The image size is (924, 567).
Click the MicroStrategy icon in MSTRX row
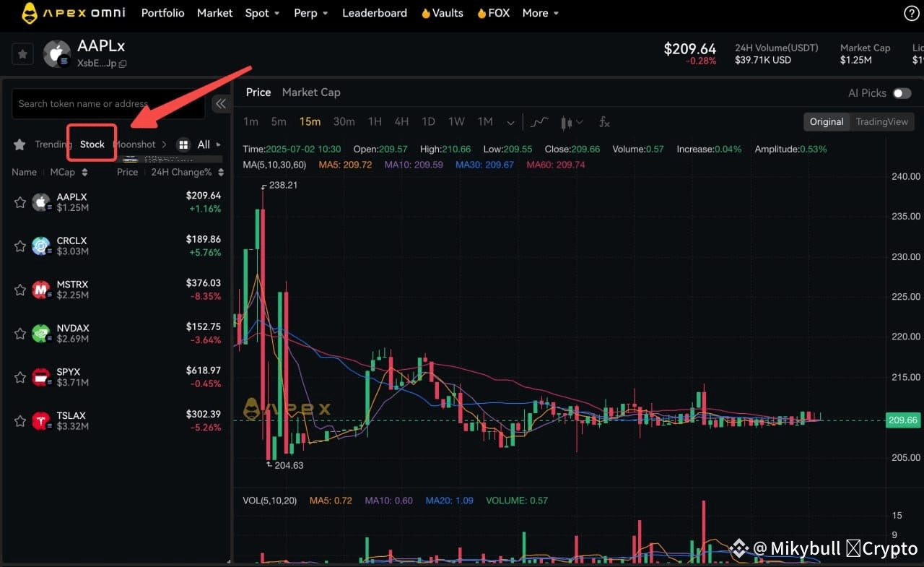pyautogui.click(x=41, y=290)
